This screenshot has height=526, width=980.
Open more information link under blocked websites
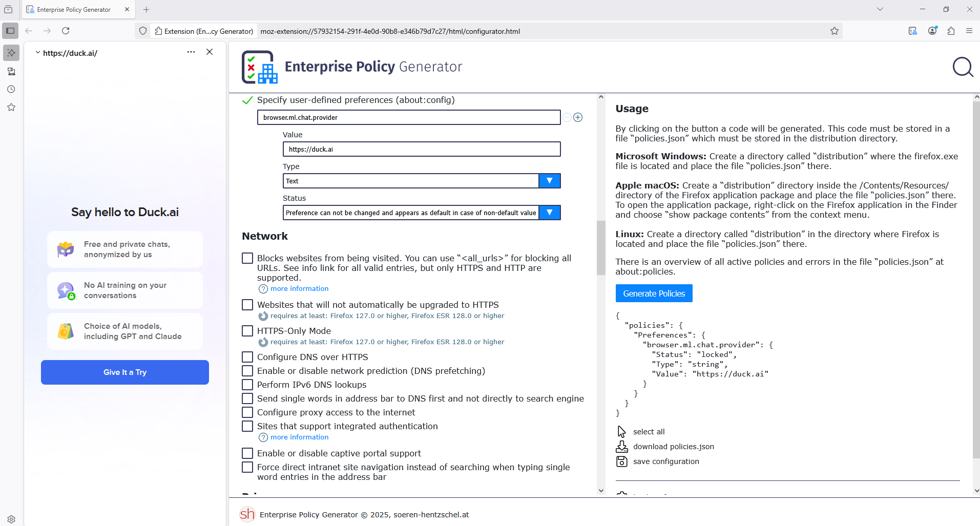click(299, 289)
